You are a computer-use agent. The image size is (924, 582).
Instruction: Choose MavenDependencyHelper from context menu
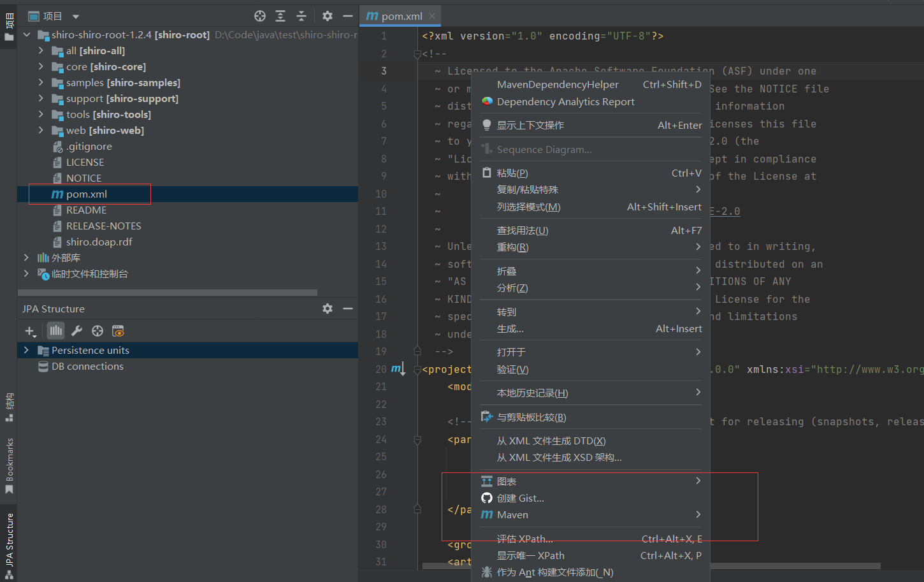(591, 84)
